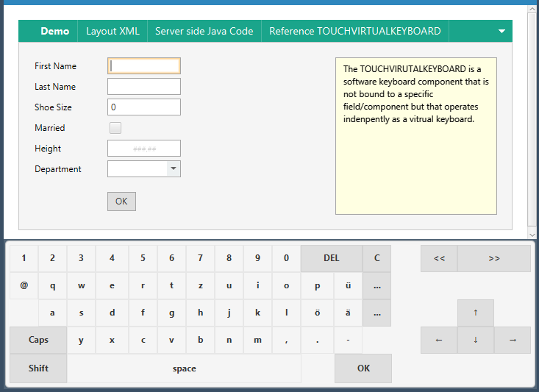Toggle the Caps key on virtual keyboard

[x=38, y=340]
